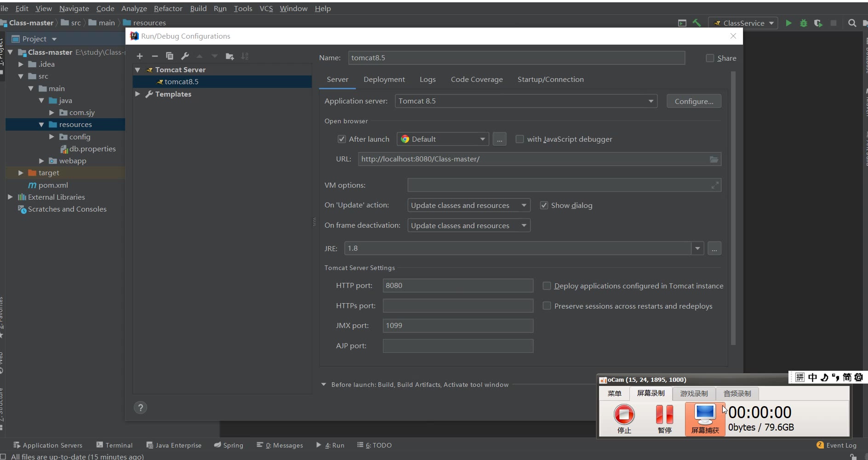Open oCam 游戏录制 tab

694,393
